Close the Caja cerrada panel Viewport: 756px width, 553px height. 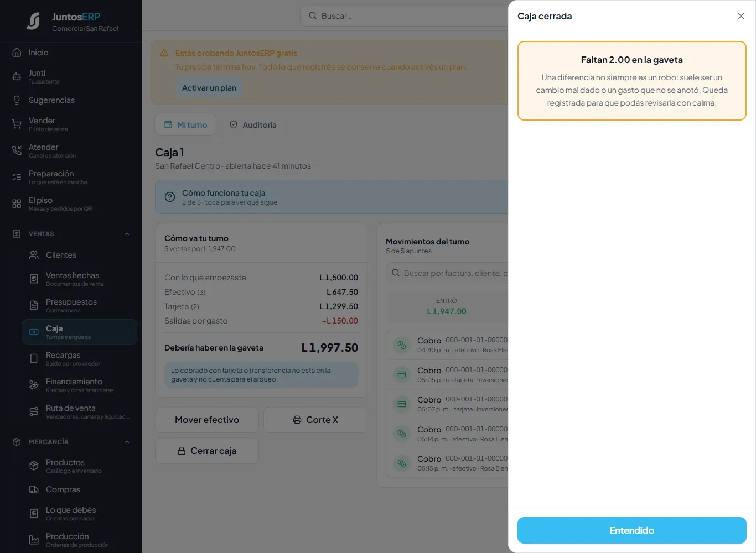[741, 16]
